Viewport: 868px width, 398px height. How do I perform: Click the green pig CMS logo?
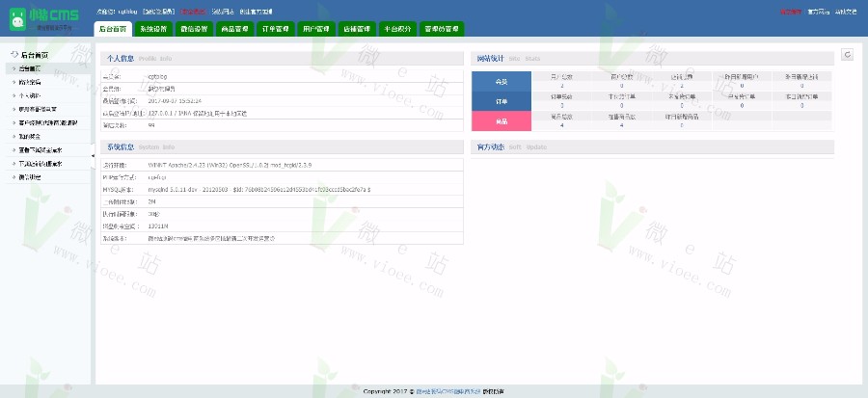tap(43, 19)
